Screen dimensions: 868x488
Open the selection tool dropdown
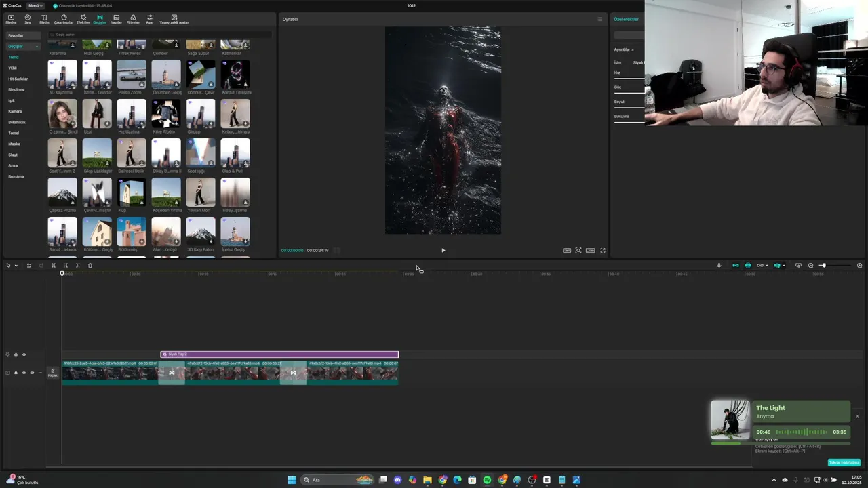[16, 266]
